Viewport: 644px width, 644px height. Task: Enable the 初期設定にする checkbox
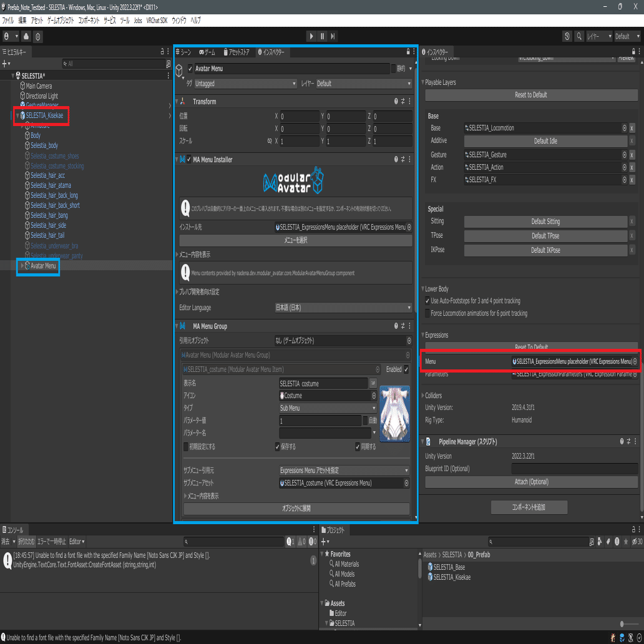186,446
